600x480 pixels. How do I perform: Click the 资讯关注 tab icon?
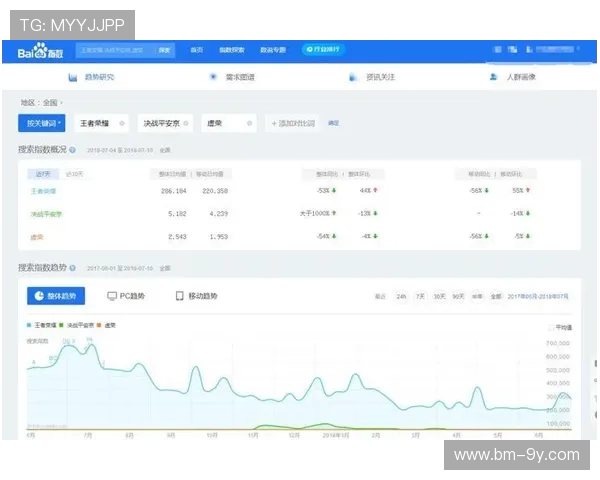pos(353,77)
